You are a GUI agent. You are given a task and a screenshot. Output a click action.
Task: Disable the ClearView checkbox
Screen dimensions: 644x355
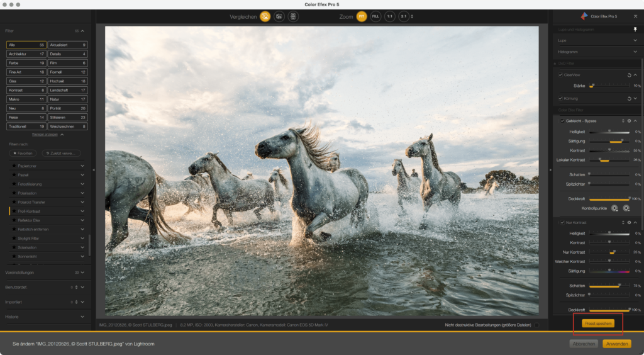pos(560,75)
